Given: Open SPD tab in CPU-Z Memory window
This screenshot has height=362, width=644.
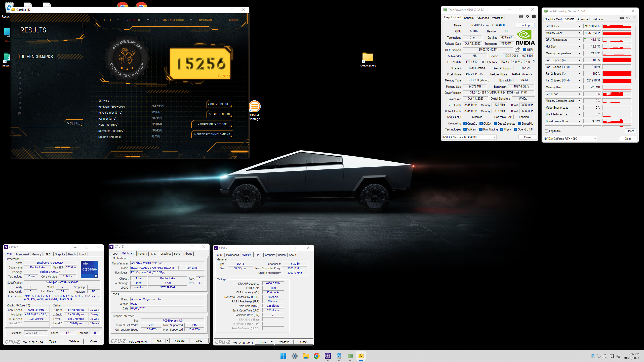Looking at the screenshot, I should 258,255.
